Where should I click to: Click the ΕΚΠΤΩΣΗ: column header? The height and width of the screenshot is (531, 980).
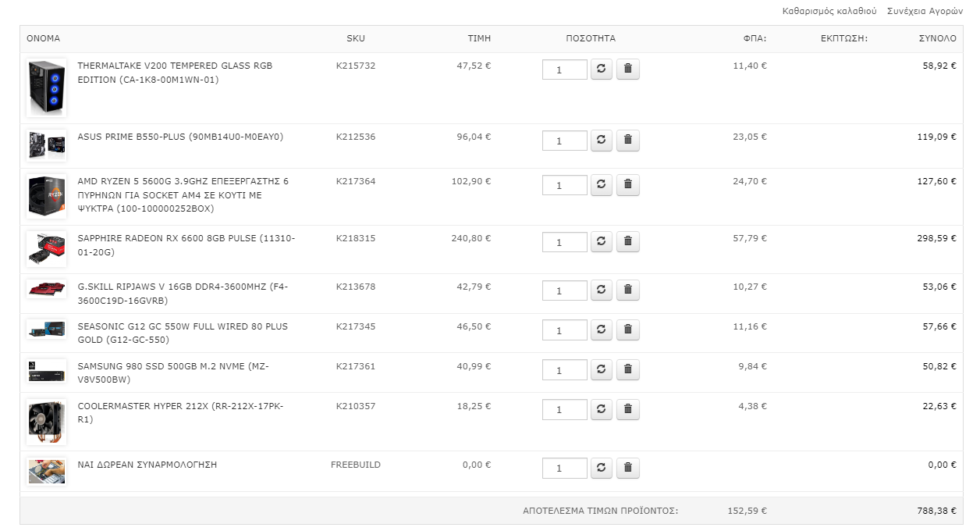click(844, 38)
